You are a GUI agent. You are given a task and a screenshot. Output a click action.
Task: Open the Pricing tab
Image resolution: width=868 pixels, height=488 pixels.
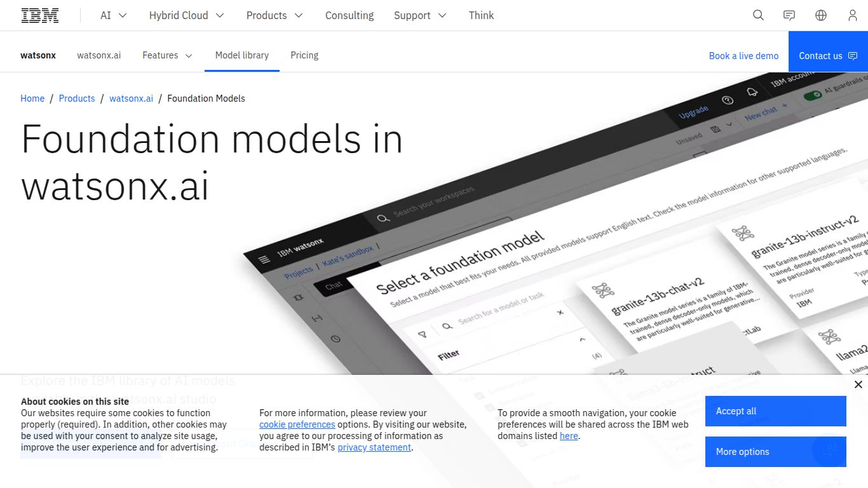click(304, 55)
